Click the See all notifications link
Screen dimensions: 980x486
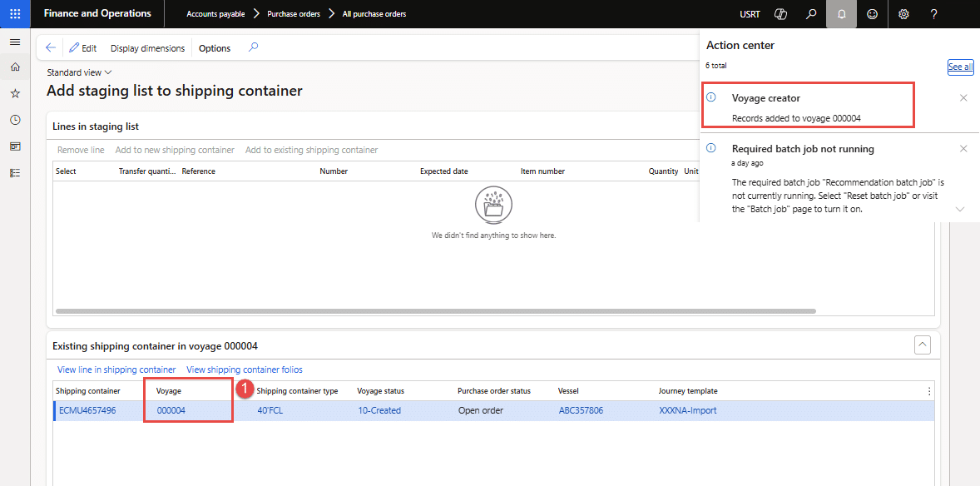click(960, 67)
